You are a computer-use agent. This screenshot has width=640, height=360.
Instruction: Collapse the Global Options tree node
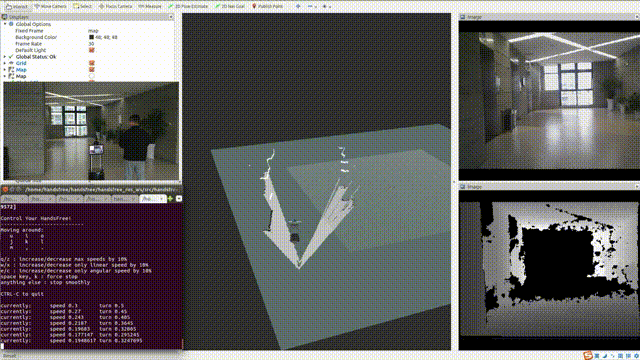5,24
